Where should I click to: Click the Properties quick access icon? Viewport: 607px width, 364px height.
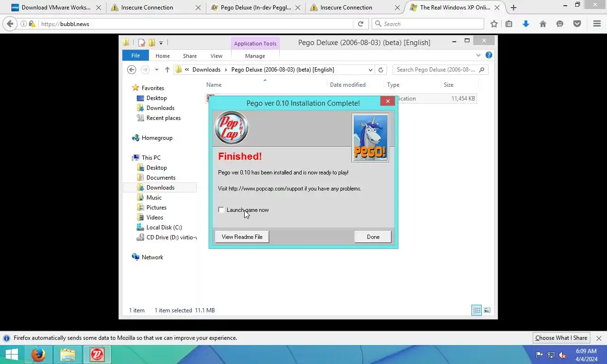[x=141, y=43]
